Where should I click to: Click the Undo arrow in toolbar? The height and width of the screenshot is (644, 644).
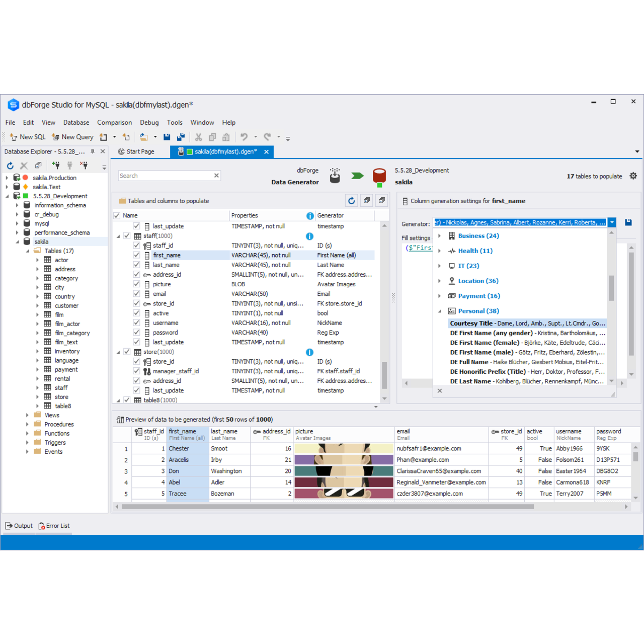[244, 137]
